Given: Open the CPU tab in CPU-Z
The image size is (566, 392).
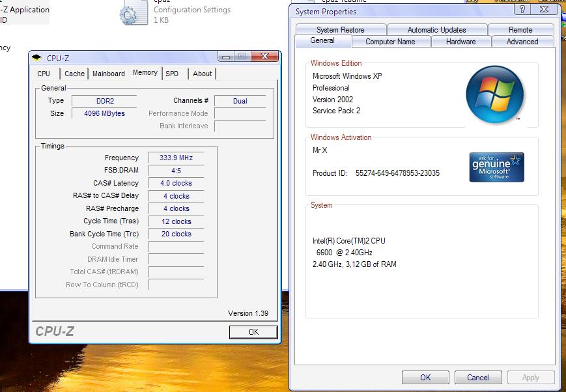Looking at the screenshot, I should click(44, 74).
